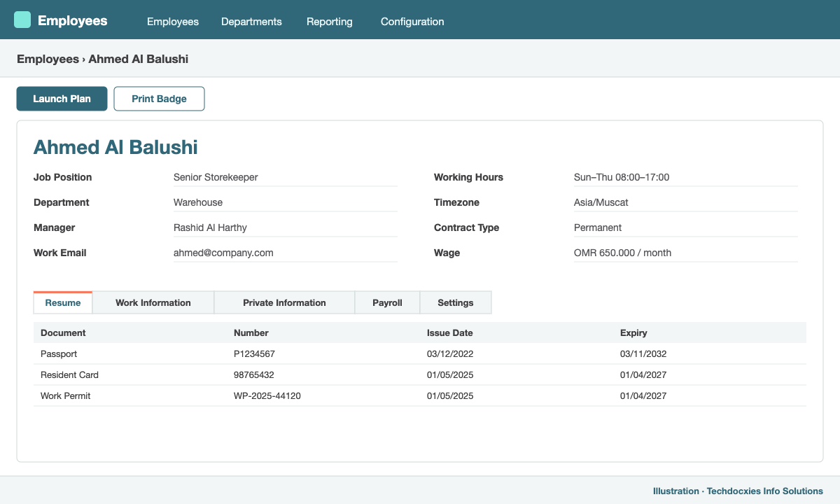840x504 pixels.
Task: Click work permit number WP-2025-44120
Action: [x=267, y=395]
